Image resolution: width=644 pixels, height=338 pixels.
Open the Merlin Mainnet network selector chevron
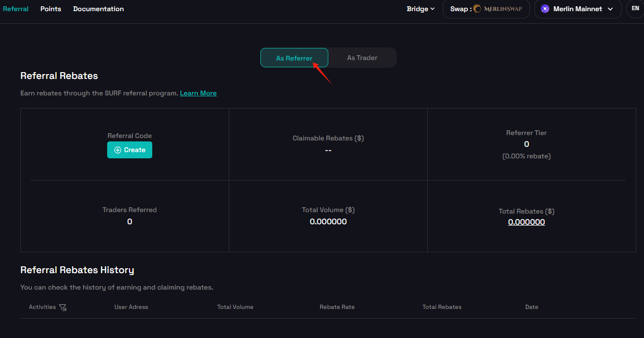pos(610,9)
